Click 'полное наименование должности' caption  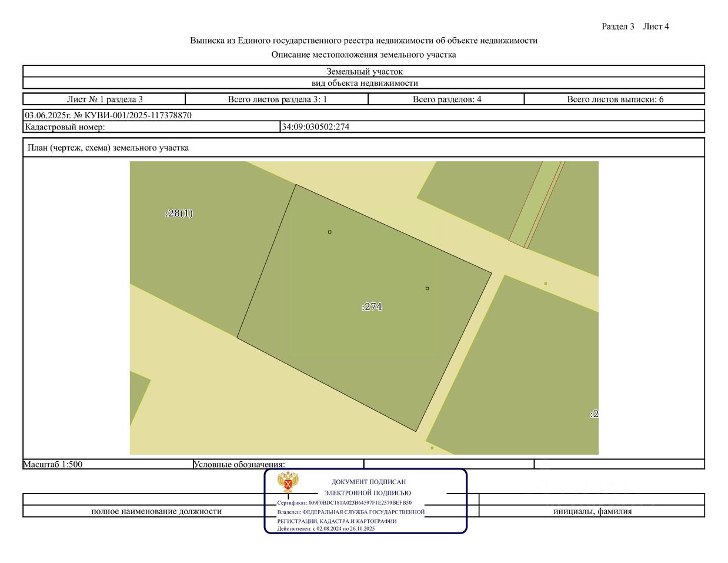[x=156, y=511]
